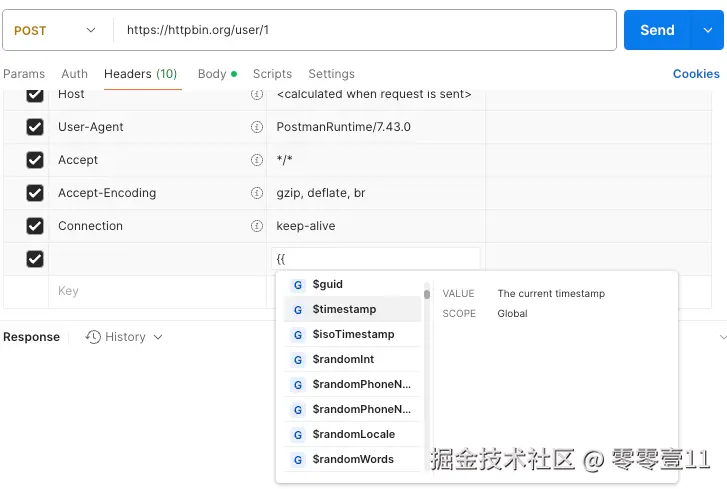The image size is (727, 489).
Task: Click the History clock icon
Action: 93,337
